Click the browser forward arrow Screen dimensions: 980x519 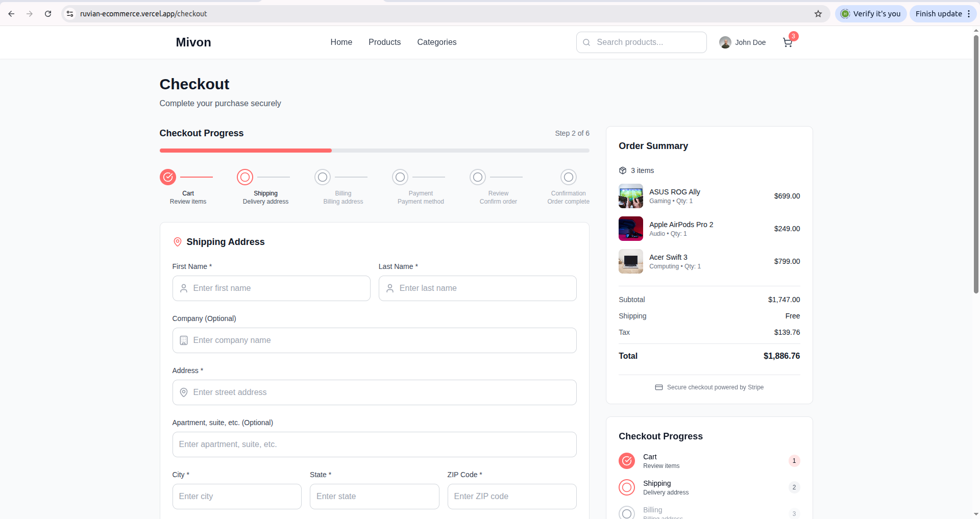(x=30, y=14)
